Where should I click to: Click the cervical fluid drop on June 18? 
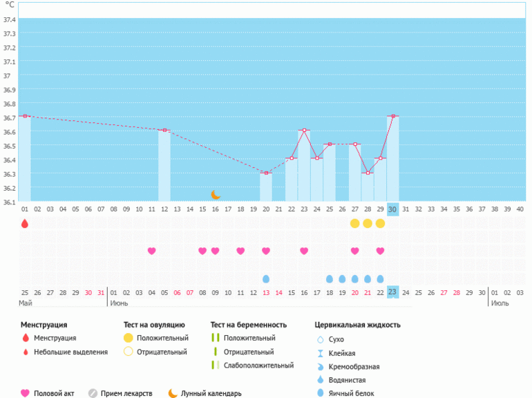coord(330,278)
